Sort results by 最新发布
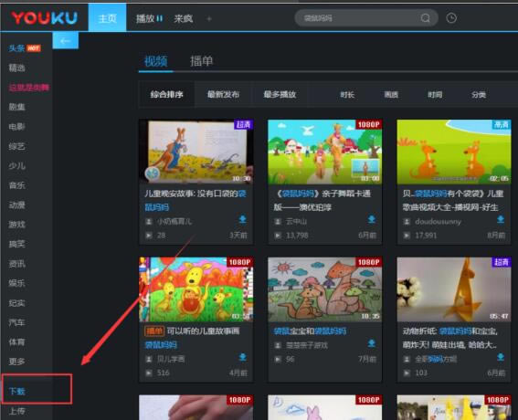The image size is (518, 420). (x=223, y=94)
